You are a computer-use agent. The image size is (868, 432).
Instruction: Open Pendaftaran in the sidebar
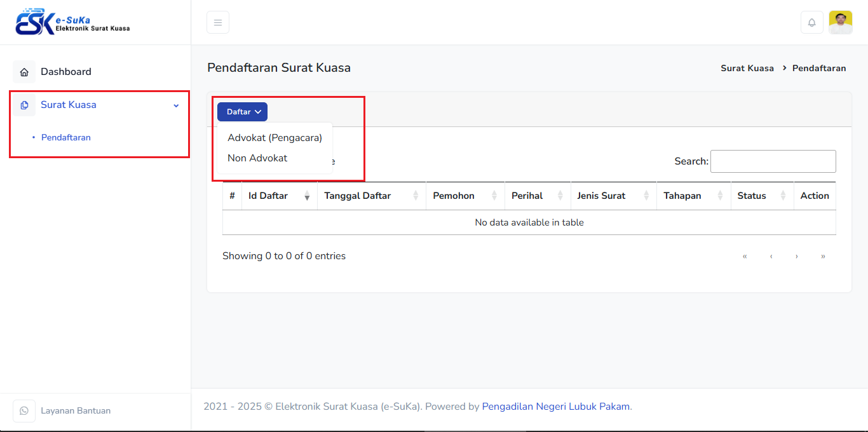66,137
